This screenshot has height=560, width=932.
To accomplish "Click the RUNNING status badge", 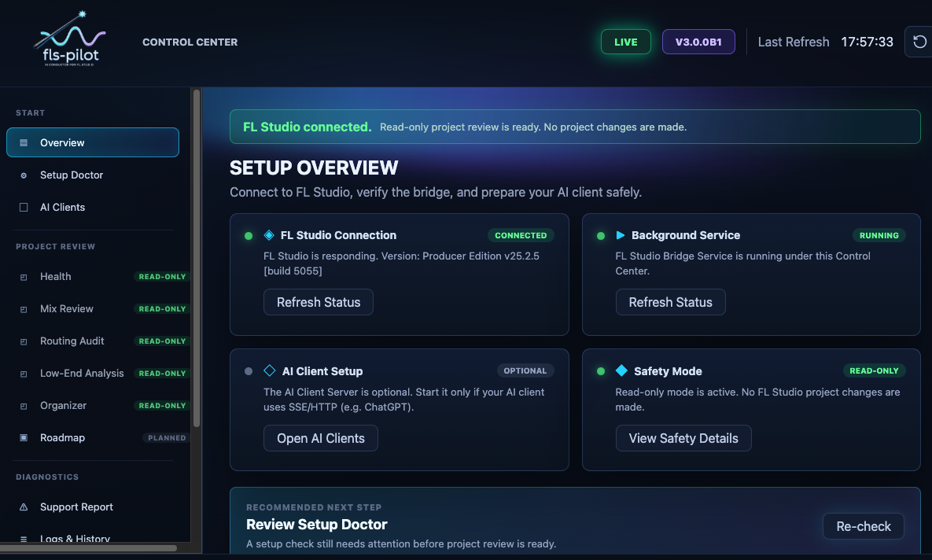I will pyautogui.click(x=879, y=235).
